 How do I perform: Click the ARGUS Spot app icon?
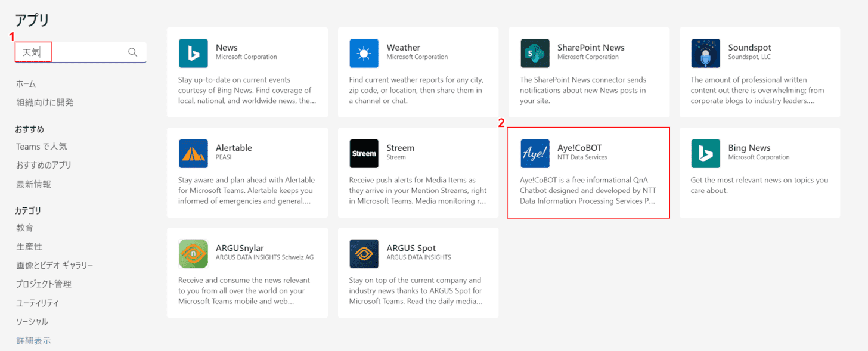coord(364,254)
